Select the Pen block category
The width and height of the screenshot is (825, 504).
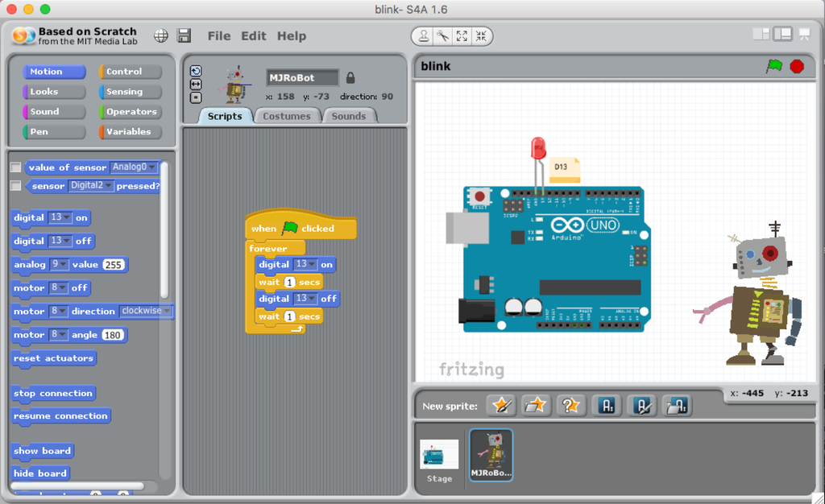(x=54, y=131)
